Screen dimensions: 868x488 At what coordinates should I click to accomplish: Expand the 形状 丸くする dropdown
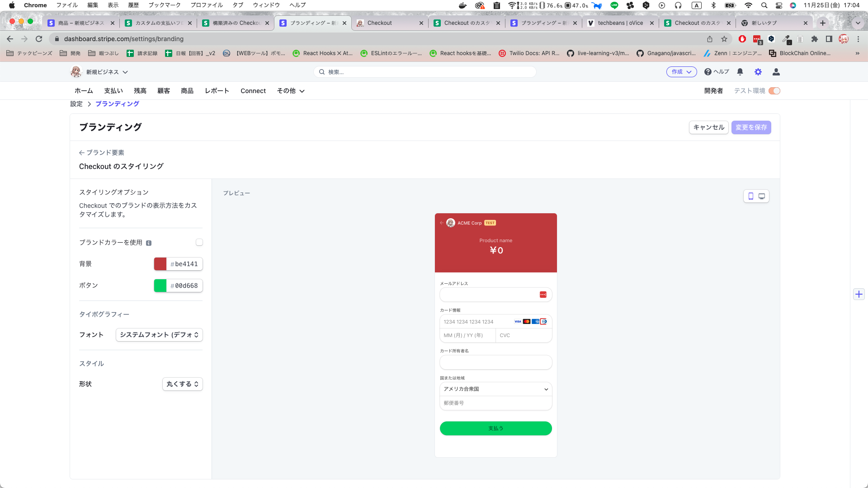coord(181,384)
